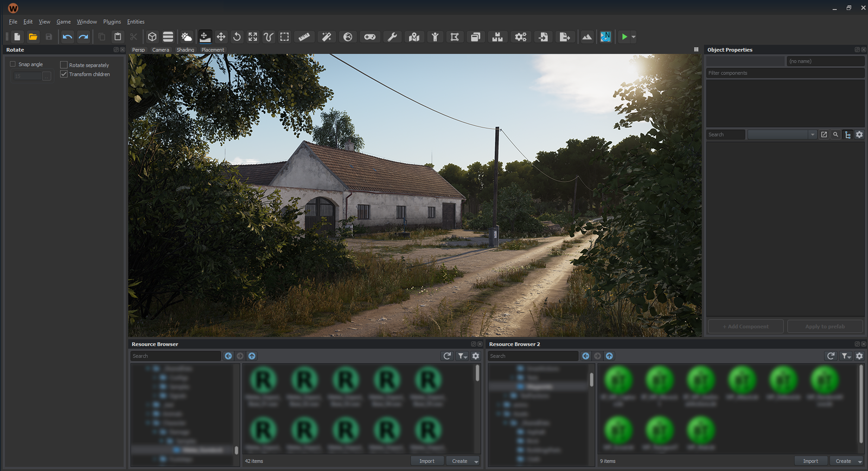Viewport: 868px width, 471px height.
Task: Switch to the Camera viewport tab
Action: coord(161,49)
